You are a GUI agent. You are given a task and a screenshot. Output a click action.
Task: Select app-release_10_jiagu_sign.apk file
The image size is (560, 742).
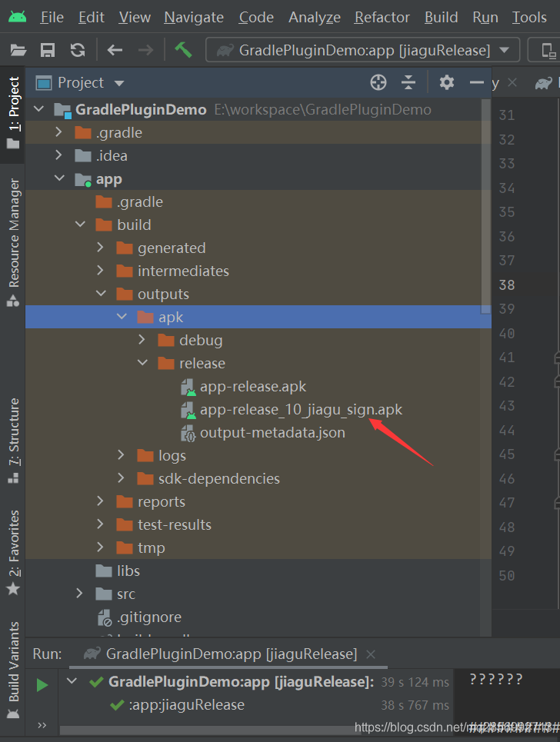pos(301,410)
